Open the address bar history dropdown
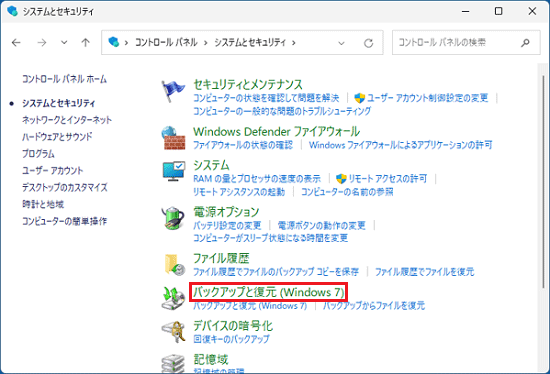The image size is (550, 374). (341, 43)
